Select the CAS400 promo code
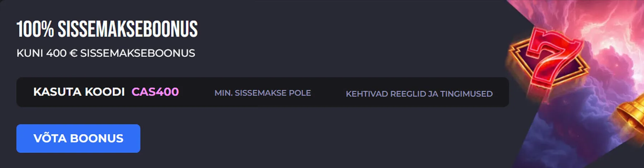The width and height of the screenshot is (644, 168). coord(155,92)
